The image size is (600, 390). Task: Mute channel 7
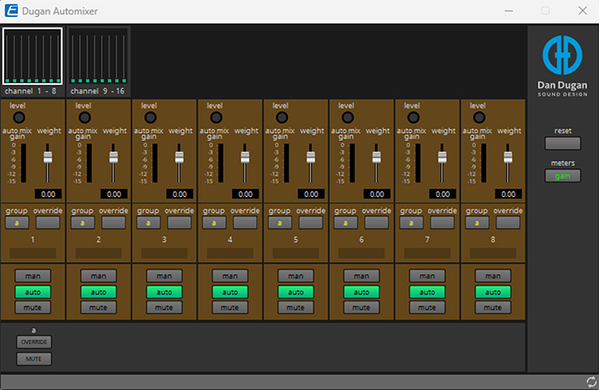pyautogui.click(x=427, y=307)
